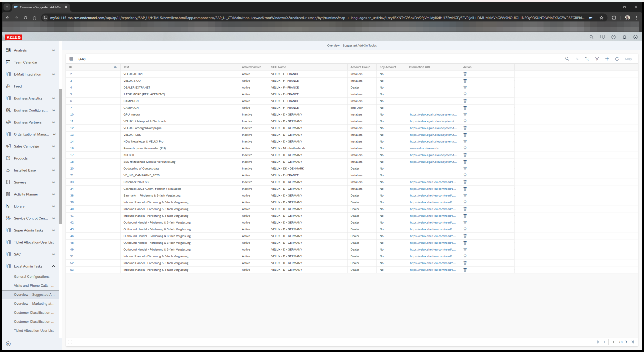Delete row with VELUX ACTIVE topic
The image size is (644, 352).
(x=465, y=74)
